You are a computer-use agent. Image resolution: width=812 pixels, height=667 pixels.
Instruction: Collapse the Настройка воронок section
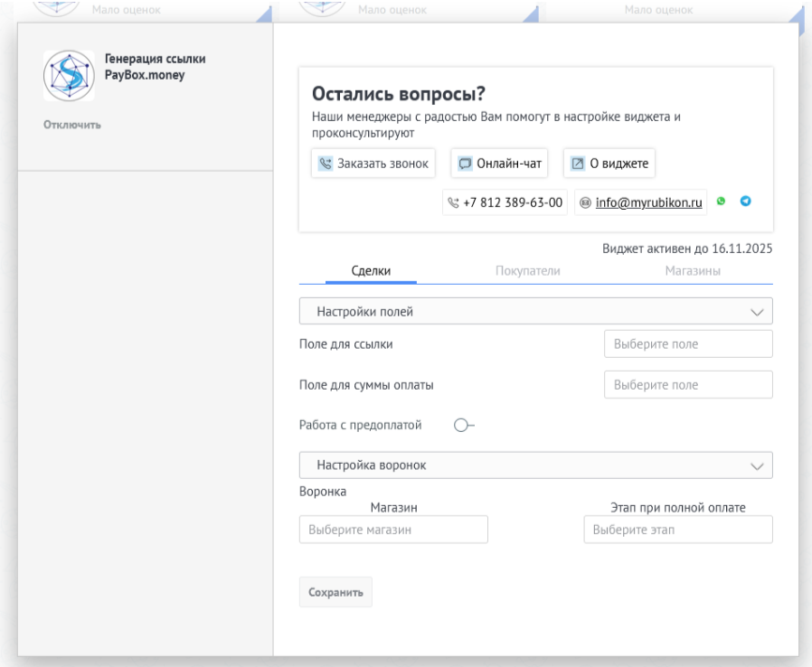pos(536,465)
